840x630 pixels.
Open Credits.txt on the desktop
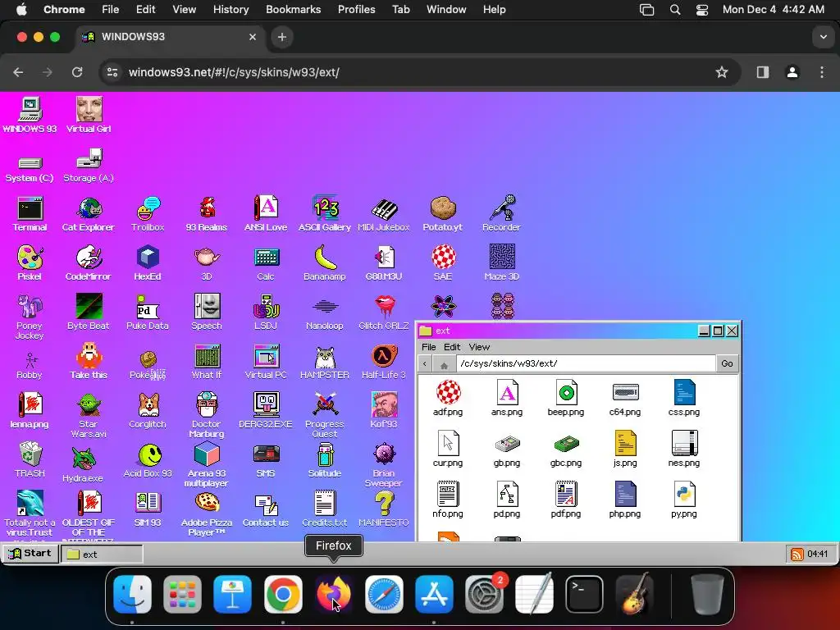click(325, 509)
